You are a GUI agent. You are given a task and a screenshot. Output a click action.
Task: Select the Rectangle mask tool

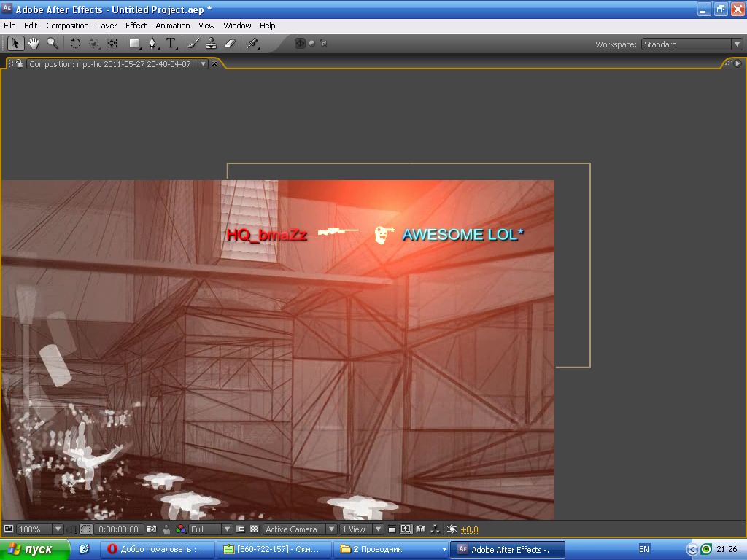coord(135,43)
